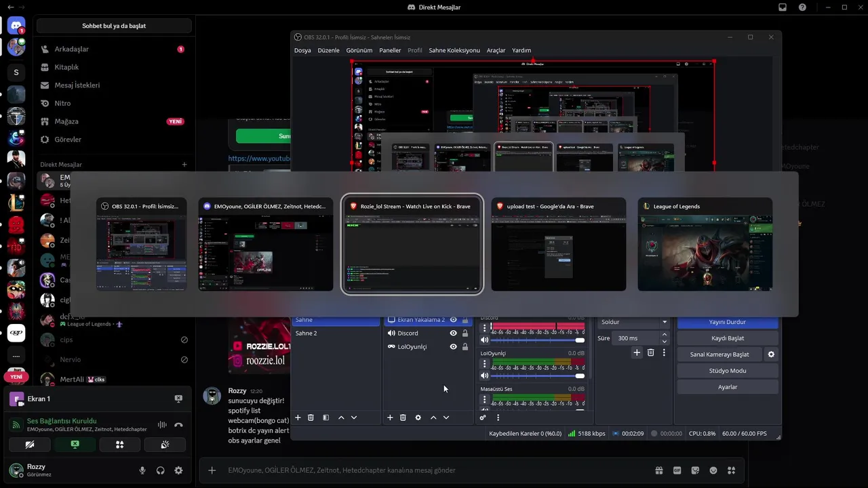Open scene filters icon in OBS

click(325, 418)
